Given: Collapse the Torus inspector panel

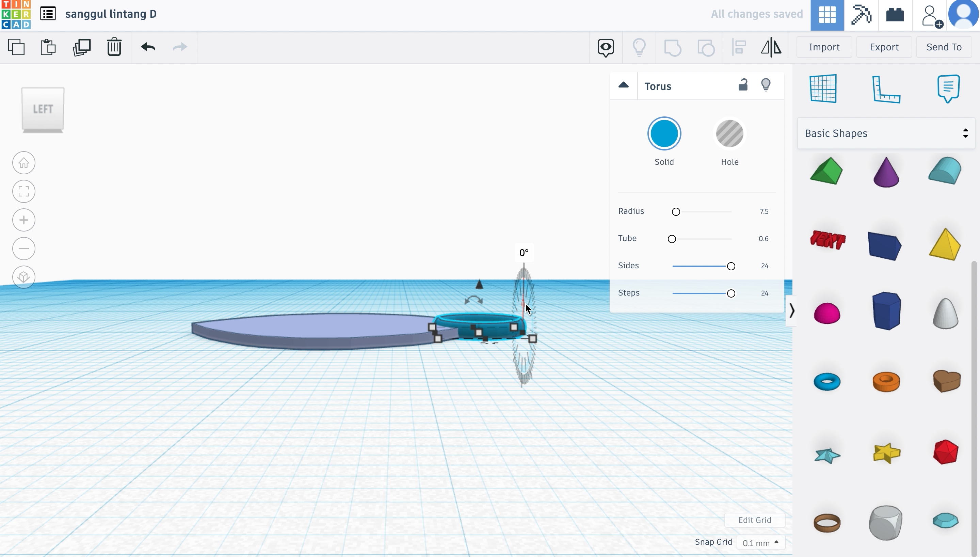Looking at the screenshot, I should 623,85.
